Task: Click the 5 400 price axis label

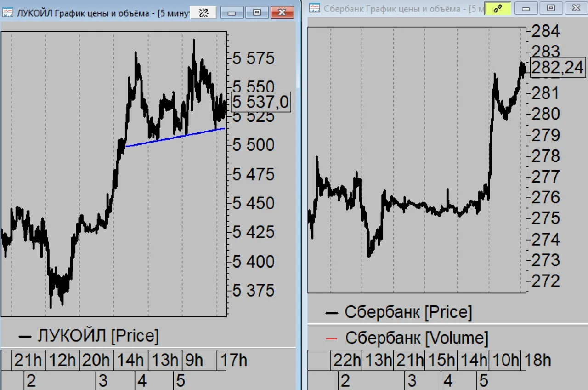Action: click(254, 262)
